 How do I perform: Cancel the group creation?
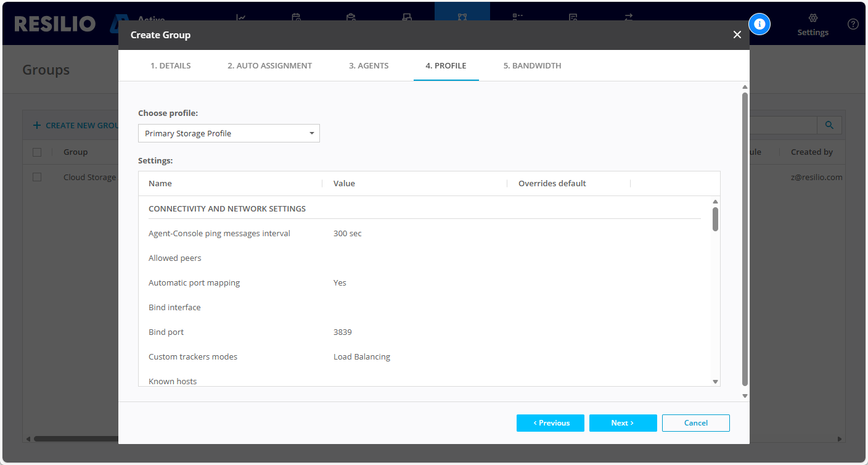695,423
